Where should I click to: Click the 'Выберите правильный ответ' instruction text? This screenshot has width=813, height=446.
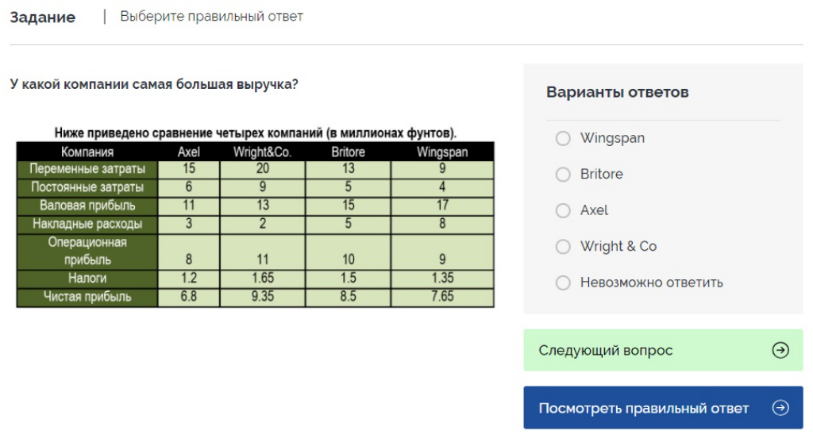[211, 17]
